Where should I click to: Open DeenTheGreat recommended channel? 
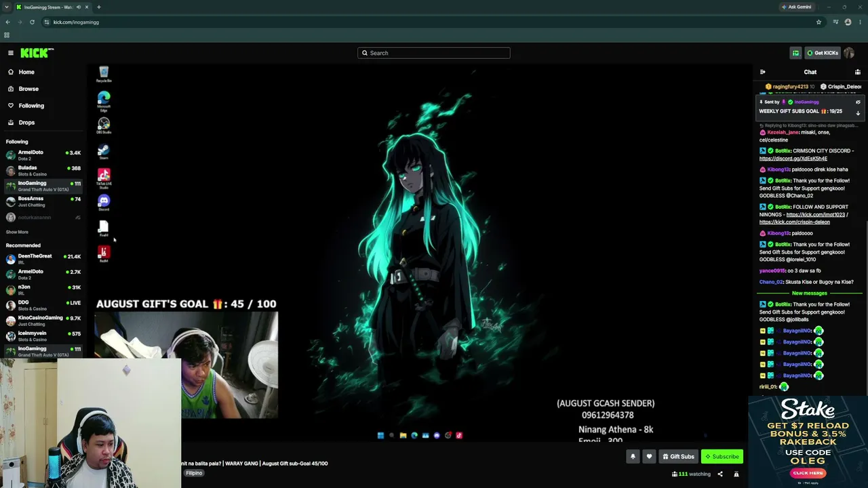[x=42, y=258]
